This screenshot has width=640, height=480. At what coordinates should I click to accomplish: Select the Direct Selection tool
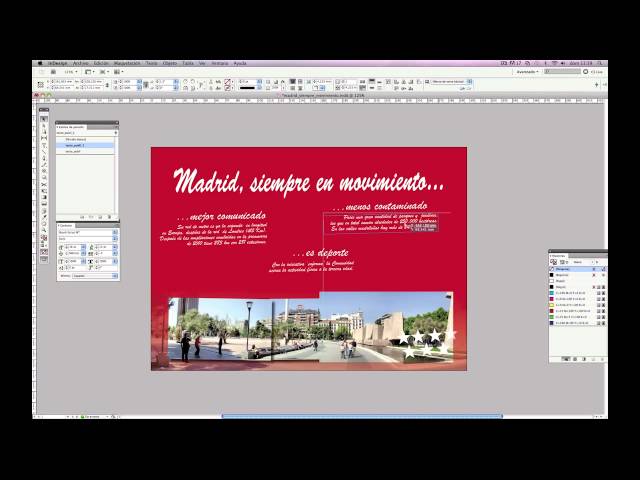(x=44, y=126)
